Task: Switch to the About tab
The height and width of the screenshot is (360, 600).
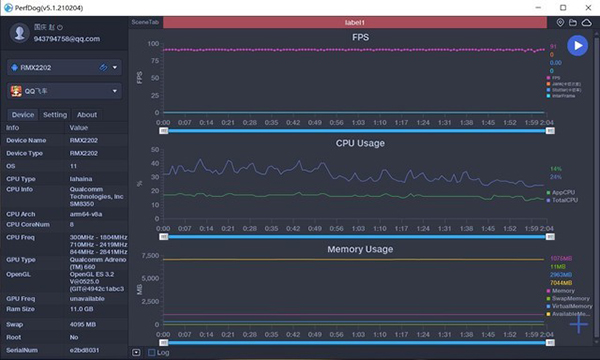Action: click(x=87, y=115)
